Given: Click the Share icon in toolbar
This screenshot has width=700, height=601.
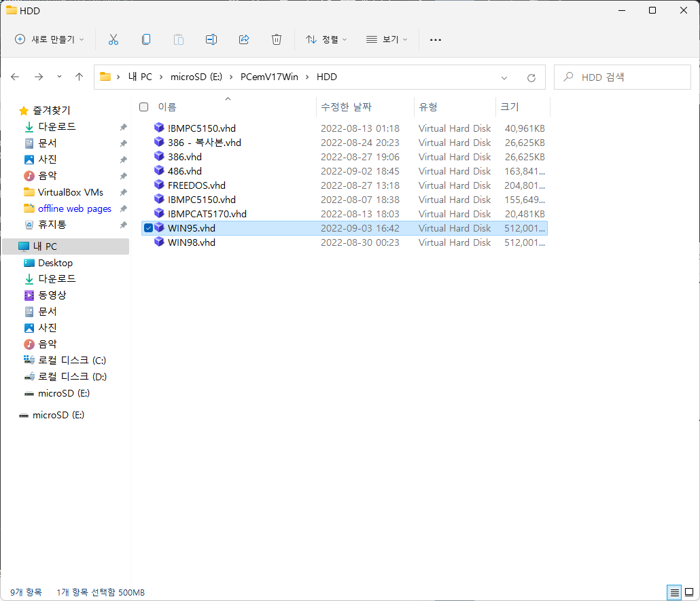Looking at the screenshot, I should click(x=244, y=39).
